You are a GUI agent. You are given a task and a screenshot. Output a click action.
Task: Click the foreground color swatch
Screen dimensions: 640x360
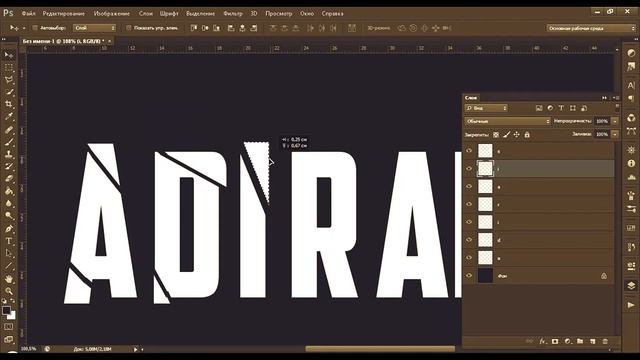coord(6,311)
